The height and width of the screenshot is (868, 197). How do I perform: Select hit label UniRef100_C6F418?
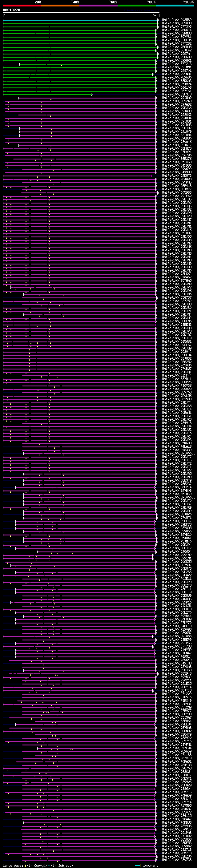tap(177, 186)
